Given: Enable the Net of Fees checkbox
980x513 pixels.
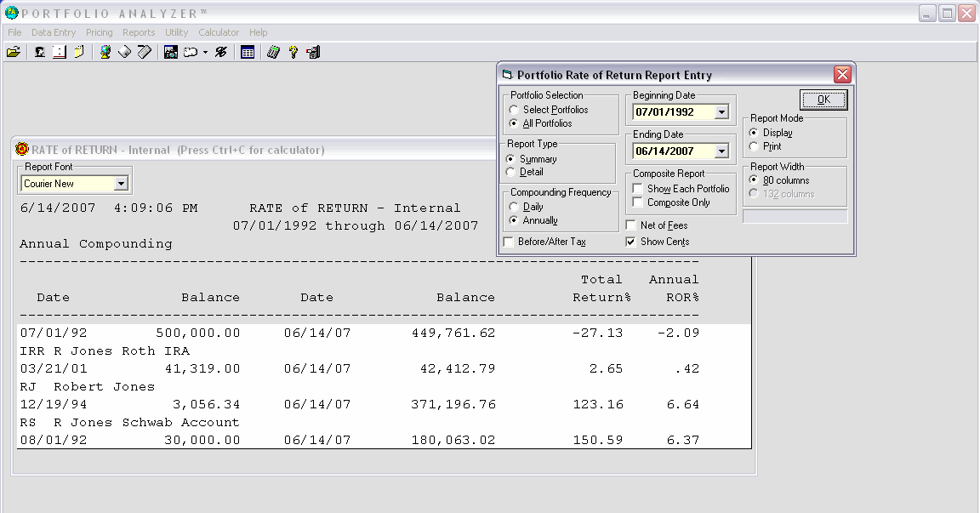Looking at the screenshot, I should [630, 225].
